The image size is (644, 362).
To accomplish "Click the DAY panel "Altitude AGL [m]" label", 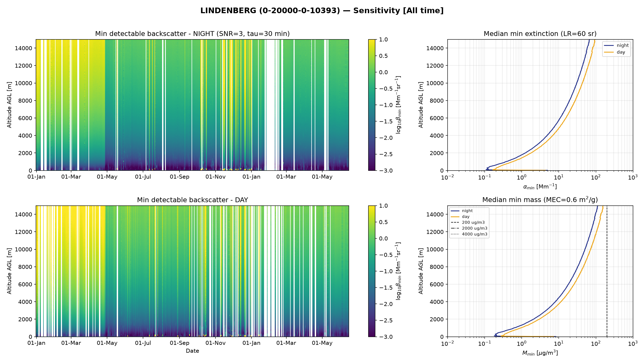I will [x=10, y=271].
